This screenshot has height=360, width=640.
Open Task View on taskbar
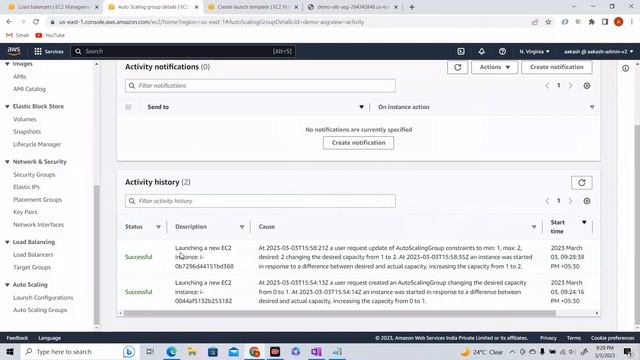pos(150,351)
